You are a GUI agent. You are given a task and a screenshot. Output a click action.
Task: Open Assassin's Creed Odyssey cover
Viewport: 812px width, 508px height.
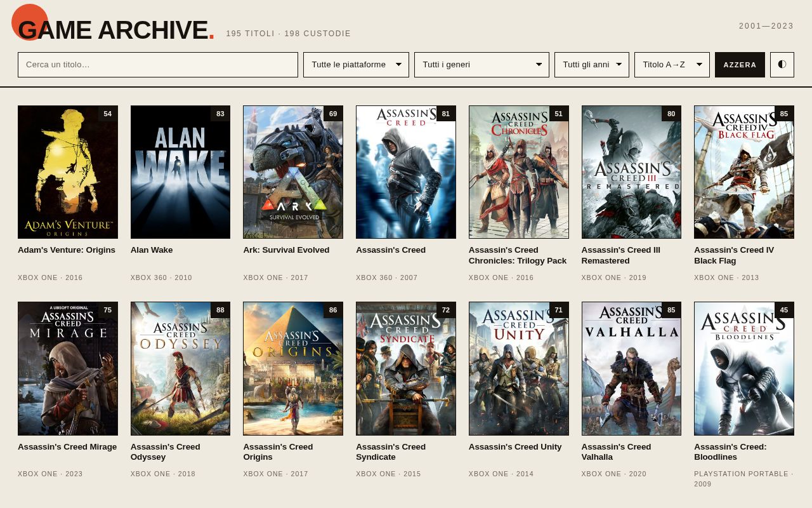[x=180, y=368]
